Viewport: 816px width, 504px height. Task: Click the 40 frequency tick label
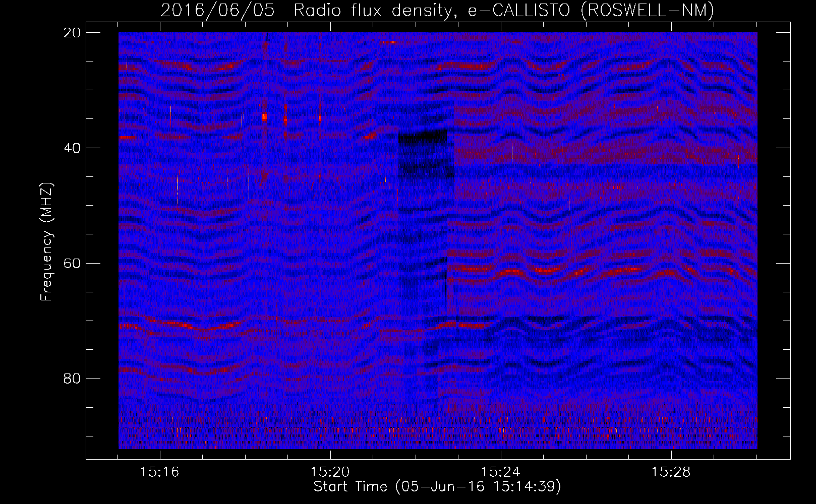pyautogui.click(x=72, y=148)
